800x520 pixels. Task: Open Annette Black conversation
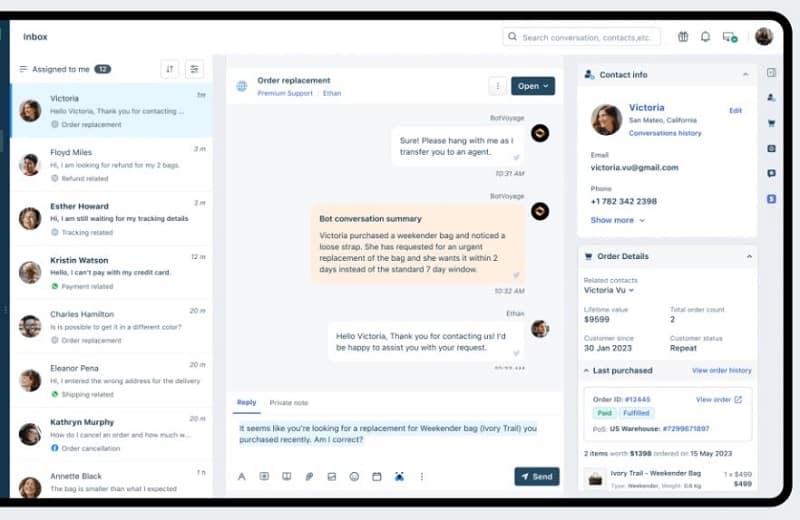coord(112,481)
